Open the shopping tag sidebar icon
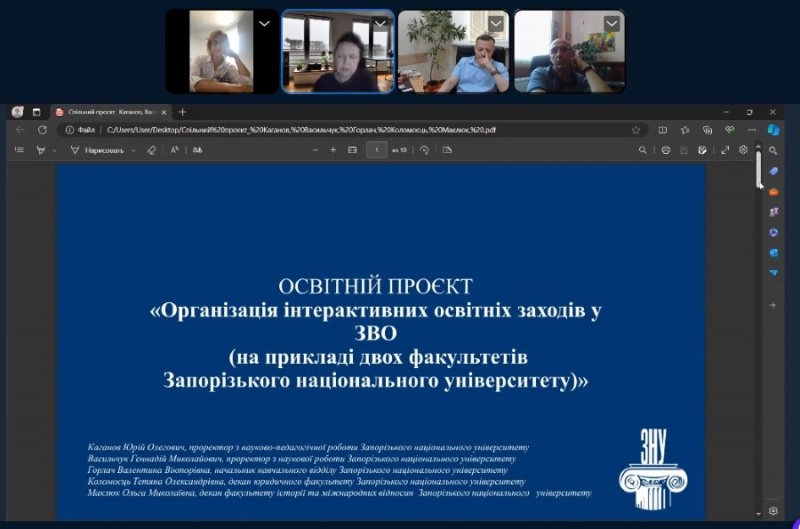800x529 pixels. tap(773, 171)
